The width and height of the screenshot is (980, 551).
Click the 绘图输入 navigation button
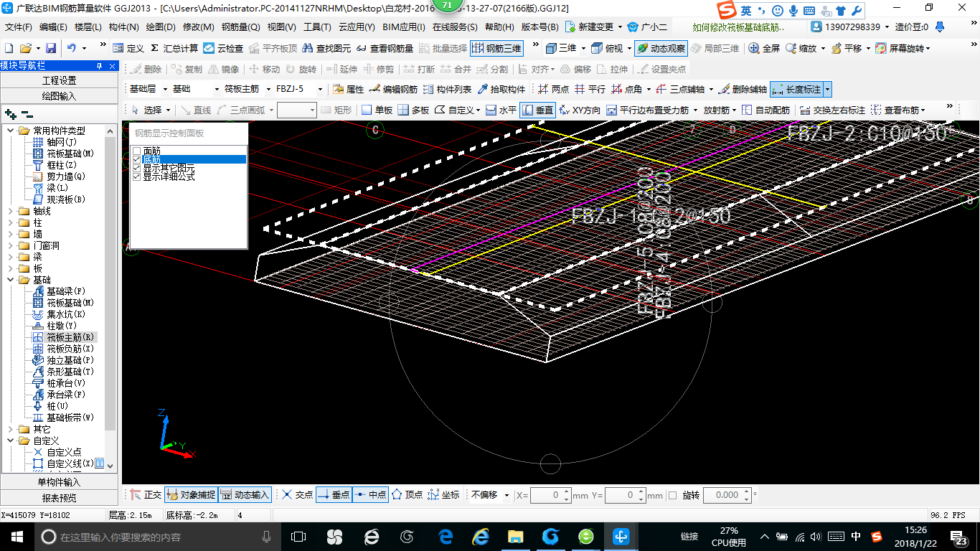pos(59,95)
